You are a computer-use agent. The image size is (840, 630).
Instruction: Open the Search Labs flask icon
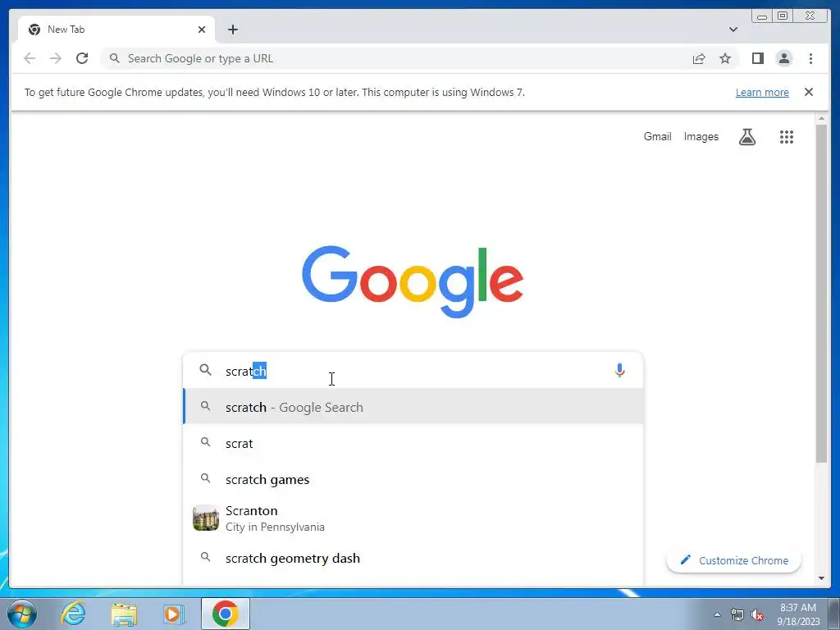click(x=746, y=137)
